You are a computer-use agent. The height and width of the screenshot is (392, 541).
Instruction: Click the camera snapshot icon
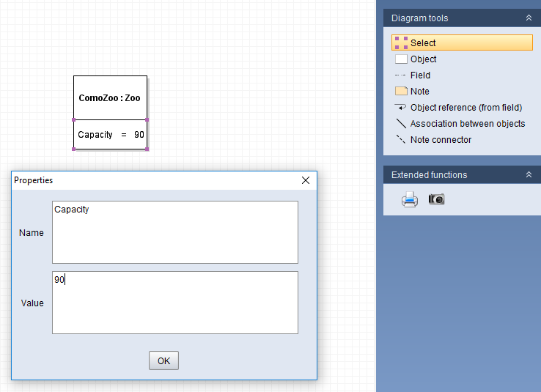(436, 199)
